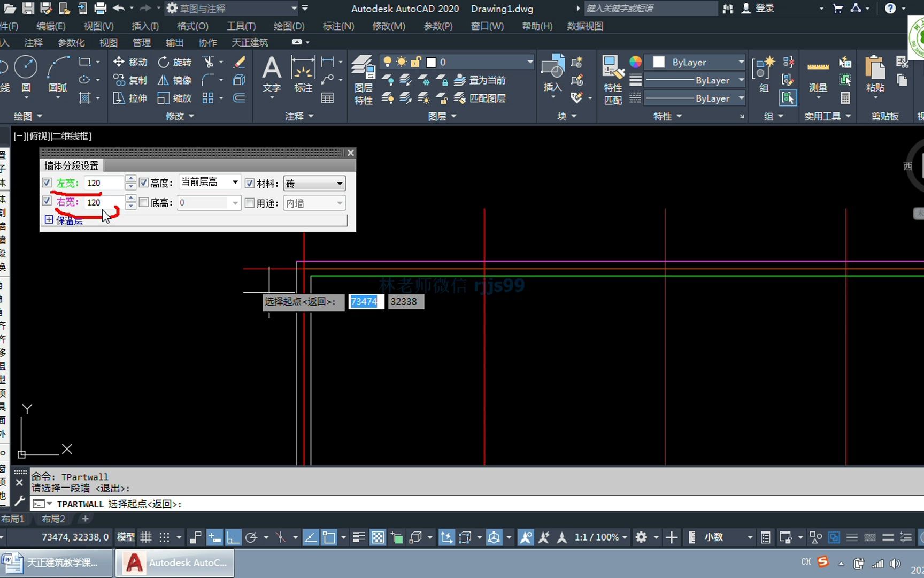Enable the 底高 checkbox
Viewport: 924px width, 578px height.
pyautogui.click(x=143, y=202)
